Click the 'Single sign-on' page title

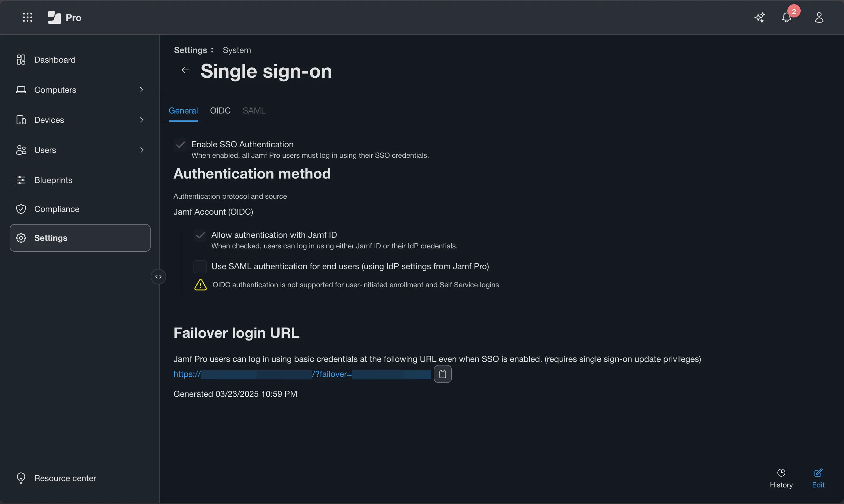click(x=266, y=71)
